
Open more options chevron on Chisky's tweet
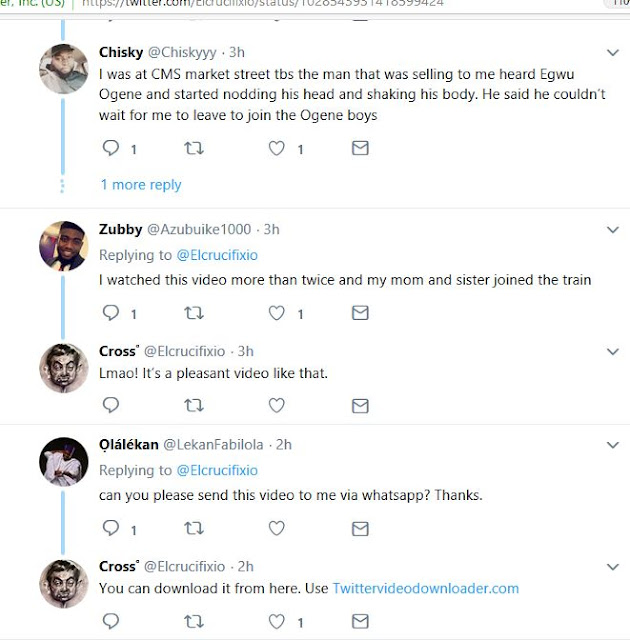[613, 51]
